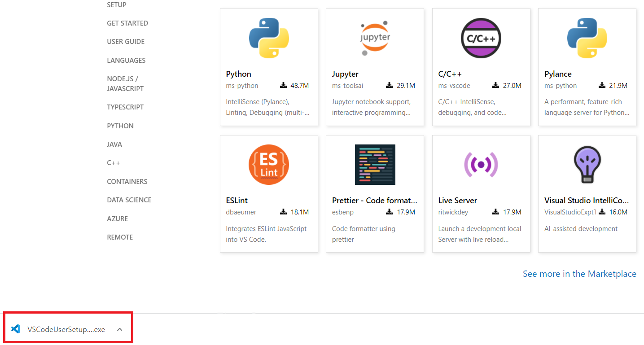Click the 'C/C++ IntelliSense, debugging' description
Image resolution: width=644 pixels, height=345 pixels.
[472, 107]
